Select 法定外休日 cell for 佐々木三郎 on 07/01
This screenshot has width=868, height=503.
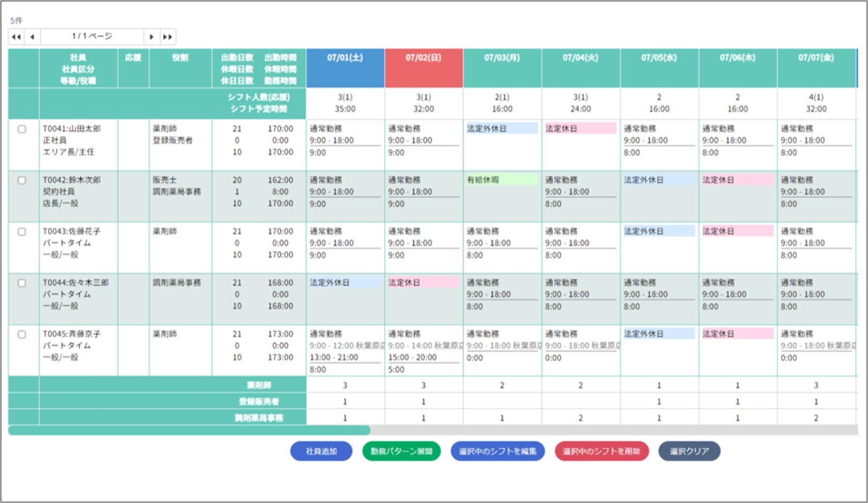pyautogui.click(x=345, y=283)
